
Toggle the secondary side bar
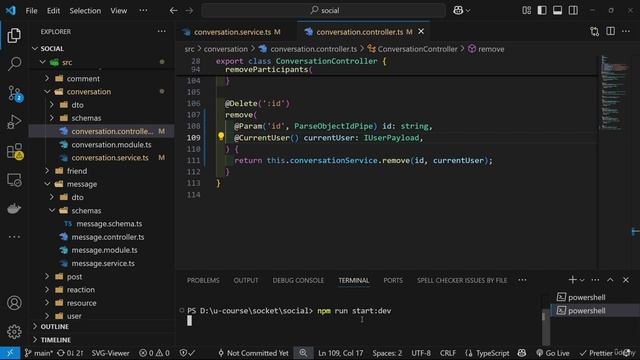573,11
